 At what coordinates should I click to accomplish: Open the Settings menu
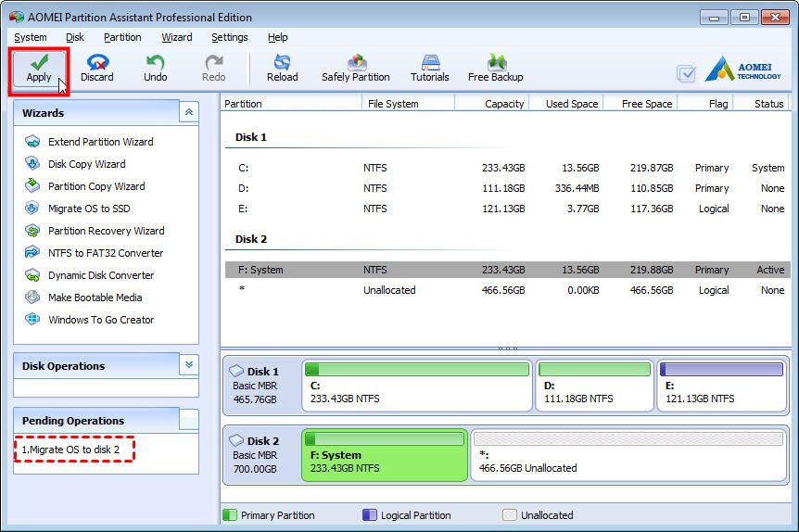pos(229,37)
